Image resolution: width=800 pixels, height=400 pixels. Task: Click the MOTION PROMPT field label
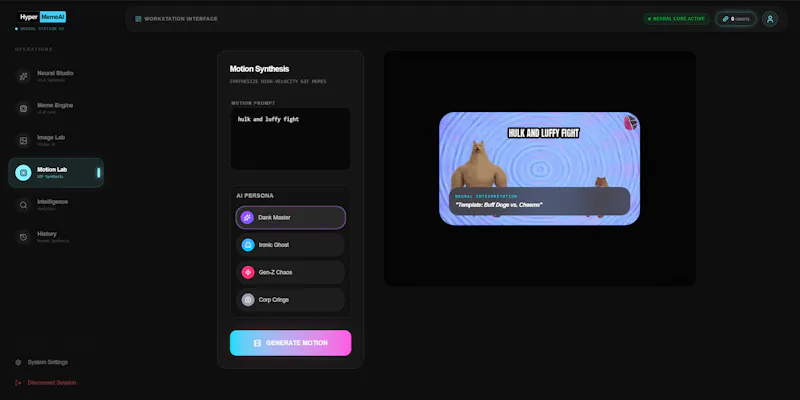(x=253, y=103)
